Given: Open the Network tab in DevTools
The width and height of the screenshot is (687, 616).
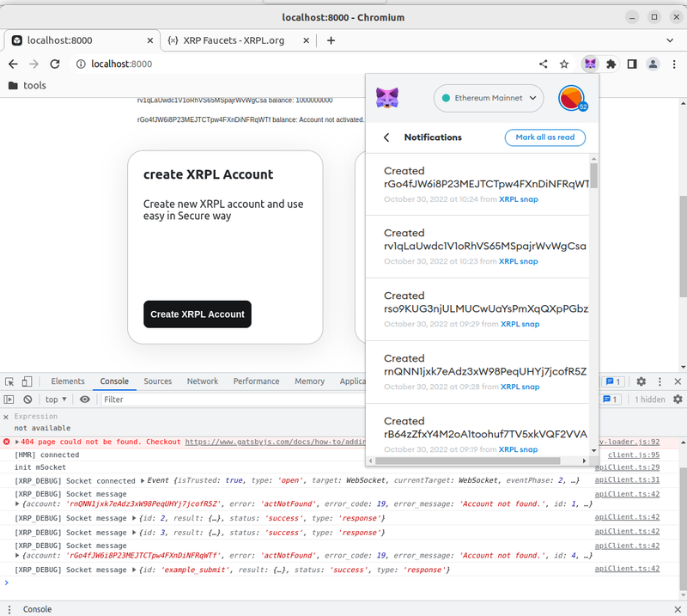Looking at the screenshot, I should click(203, 381).
